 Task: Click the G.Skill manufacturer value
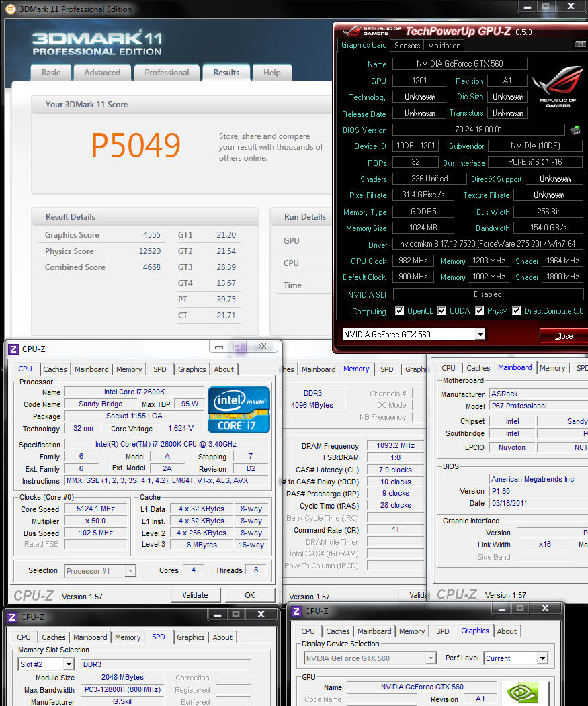pyautogui.click(x=122, y=701)
